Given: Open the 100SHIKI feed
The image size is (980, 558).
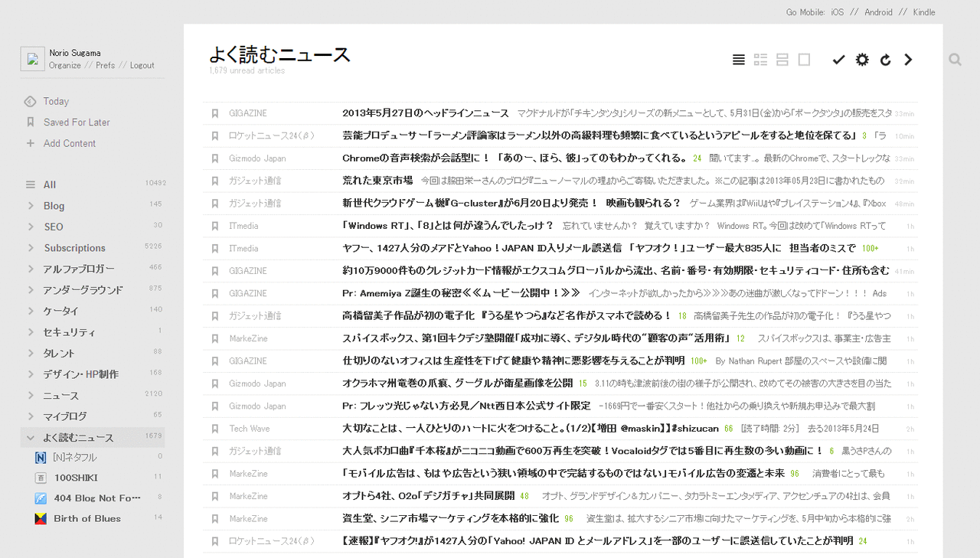Looking at the screenshot, I should (x=76, y=478).
